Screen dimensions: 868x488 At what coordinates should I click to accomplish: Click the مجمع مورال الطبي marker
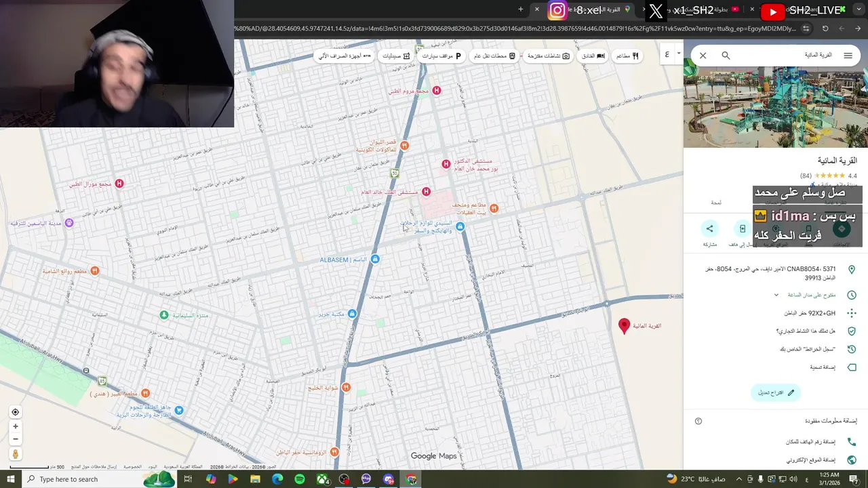pyautogui.click(x=119, y=184)
